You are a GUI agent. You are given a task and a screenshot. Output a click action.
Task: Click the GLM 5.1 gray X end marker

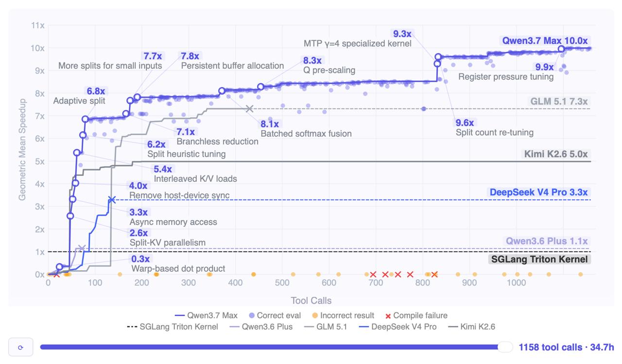click(249, 109)
